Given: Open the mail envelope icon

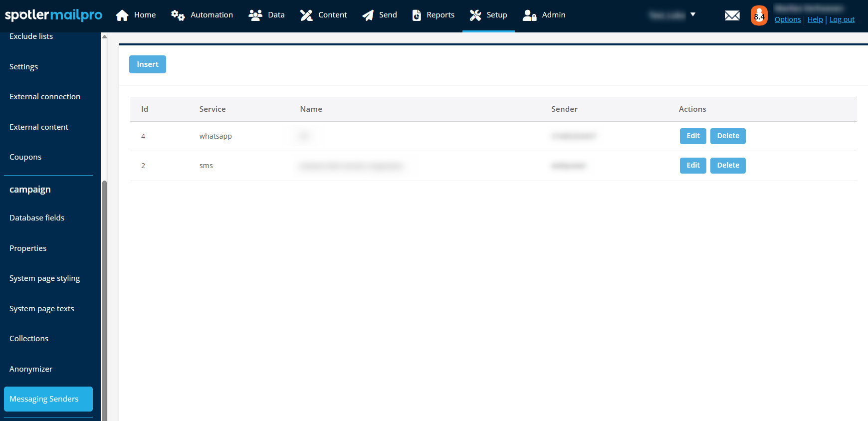Looking at the screenshot, I should (x=732, y=16).
